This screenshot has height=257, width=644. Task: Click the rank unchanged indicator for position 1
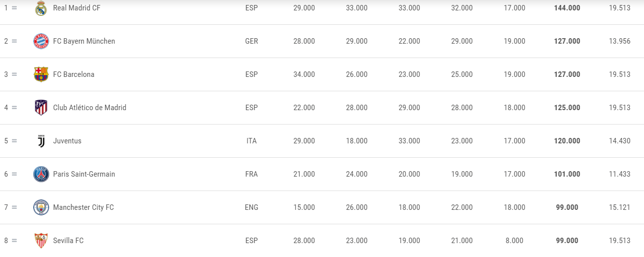click(x=14, y=8)
